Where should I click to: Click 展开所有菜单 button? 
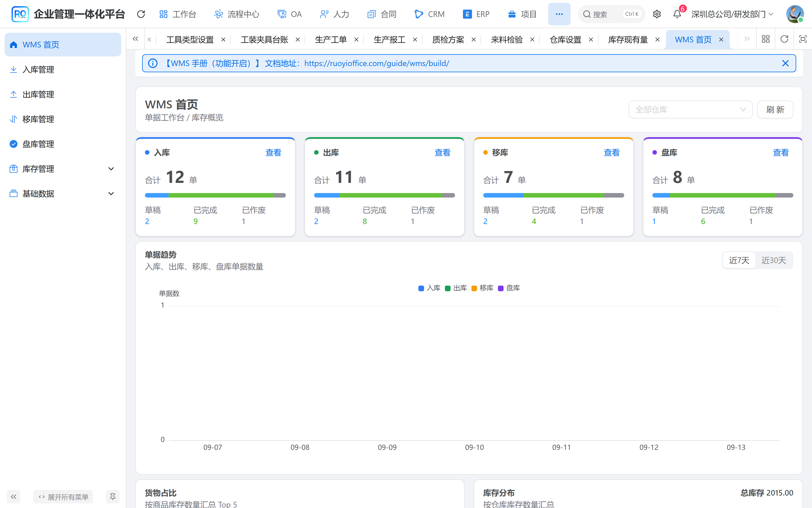click(x=63, y=497)
